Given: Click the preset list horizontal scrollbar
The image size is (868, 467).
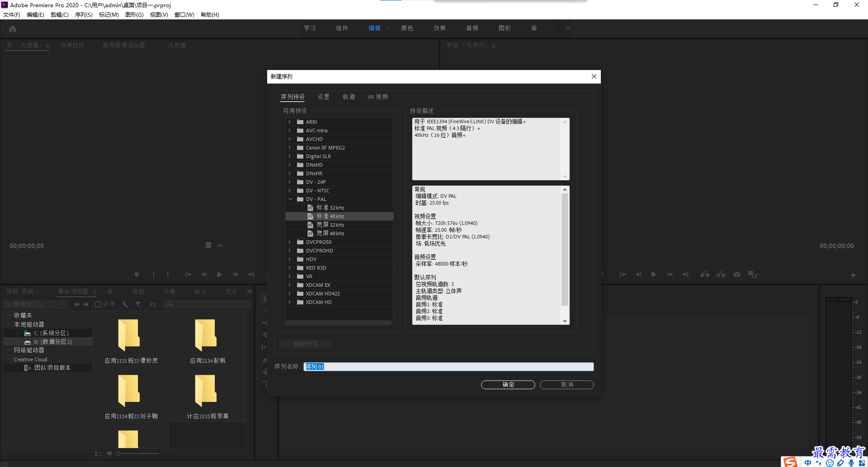Looking at the screenshot, I should pyautogui.click(x=339, y=322).
